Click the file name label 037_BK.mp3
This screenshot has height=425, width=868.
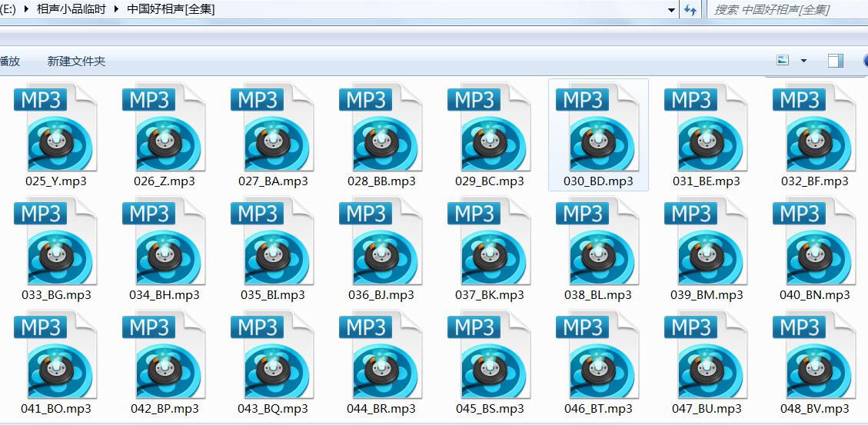(x=490, y=296)
